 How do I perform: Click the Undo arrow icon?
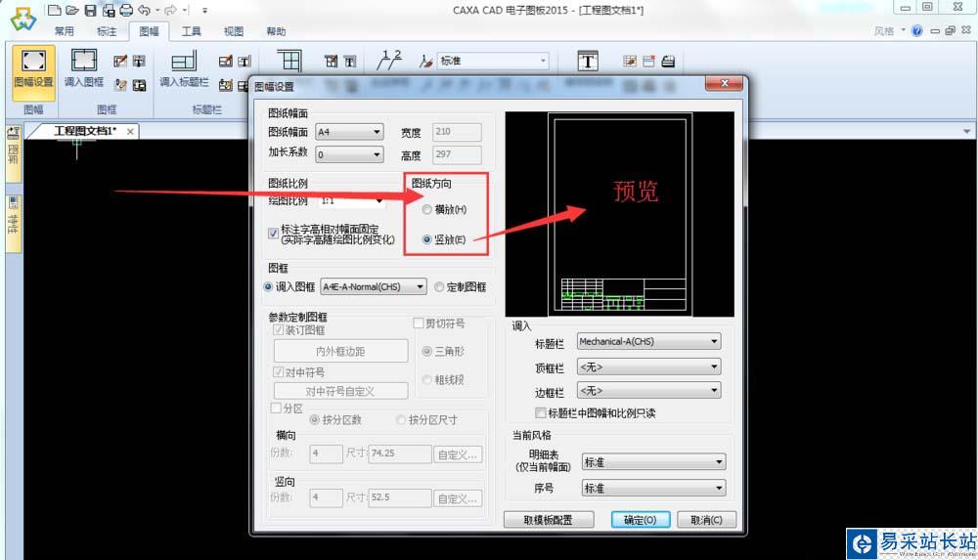click(x=144, y=10)
